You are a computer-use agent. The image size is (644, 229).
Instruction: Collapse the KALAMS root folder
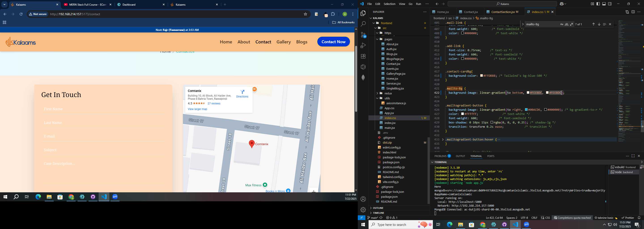tap(371, 18)
